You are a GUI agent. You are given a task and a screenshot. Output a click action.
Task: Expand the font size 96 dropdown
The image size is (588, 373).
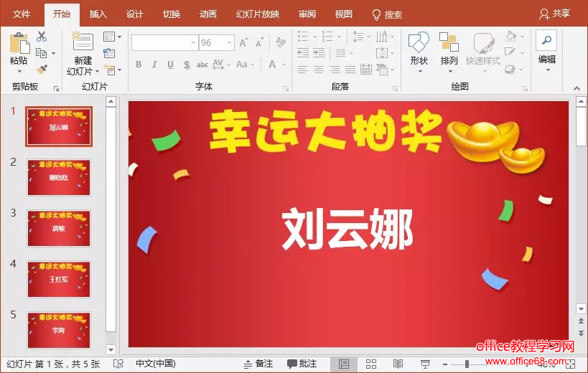(x=229, y=43)
